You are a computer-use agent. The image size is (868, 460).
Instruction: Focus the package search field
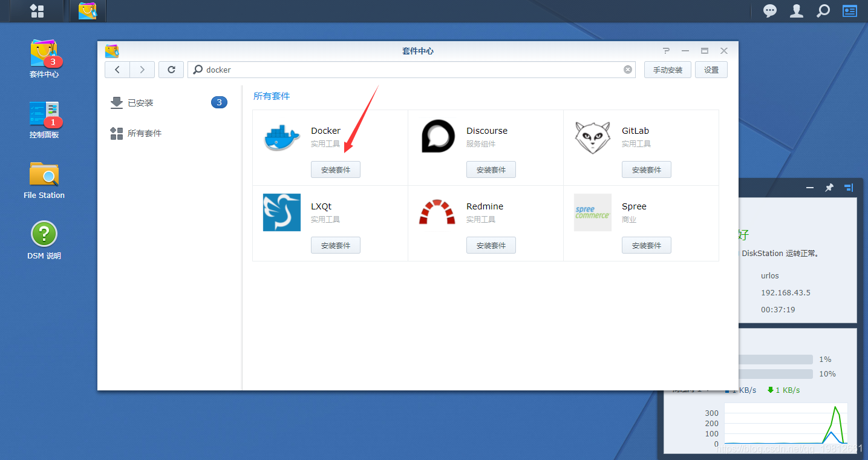tap(411, 70)
